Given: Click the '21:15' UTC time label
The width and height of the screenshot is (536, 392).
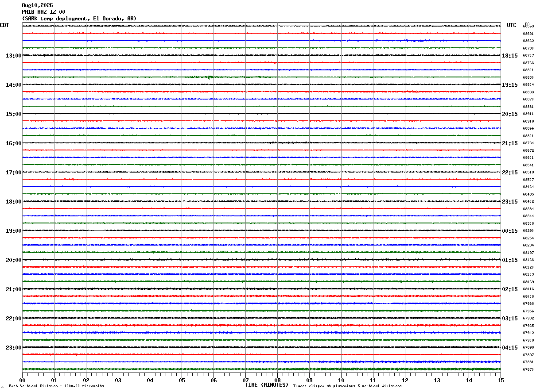Looking at the screenshot, I should point(510,143).
